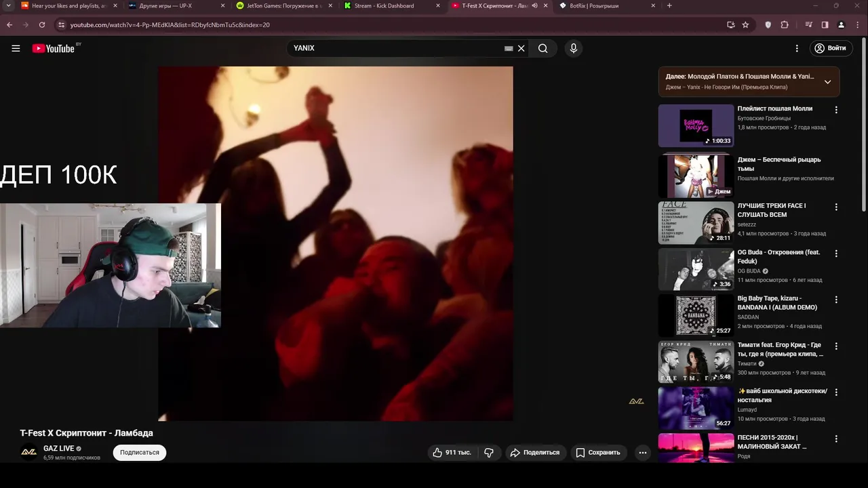Open the media controls music-note icon
The width and height of the screenshot is (868, 488).
(808, 25)
